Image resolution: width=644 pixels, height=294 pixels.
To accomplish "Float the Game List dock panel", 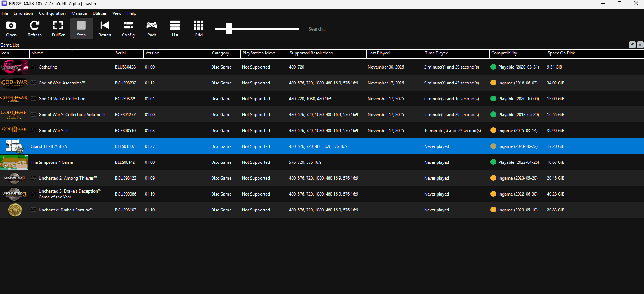I will [x=632, y=45].
